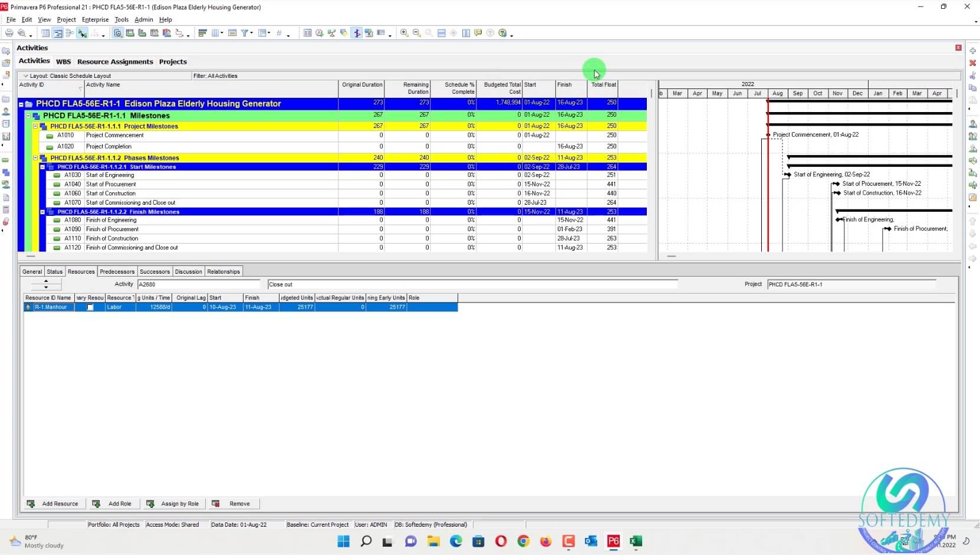Viewport: 980px width, 555px height.
Task: Click the Activity ID field showing A2680
Action: (x=198, y=284)
